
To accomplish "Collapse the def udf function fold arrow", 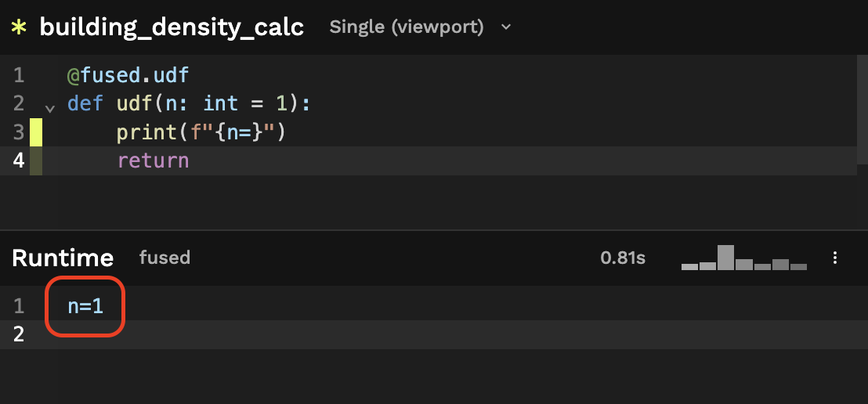I will tap(50, 106).
